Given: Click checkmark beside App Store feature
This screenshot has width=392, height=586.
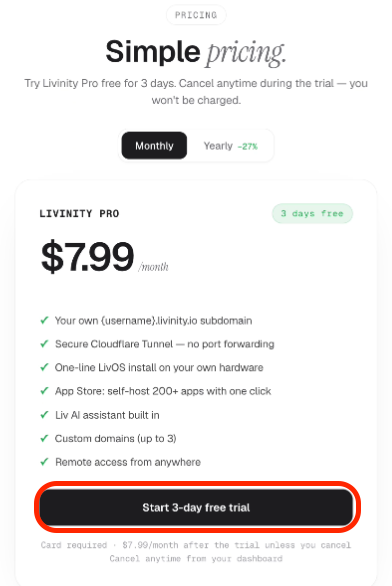Looking at the screenshot, I should [x=44, y=391].
